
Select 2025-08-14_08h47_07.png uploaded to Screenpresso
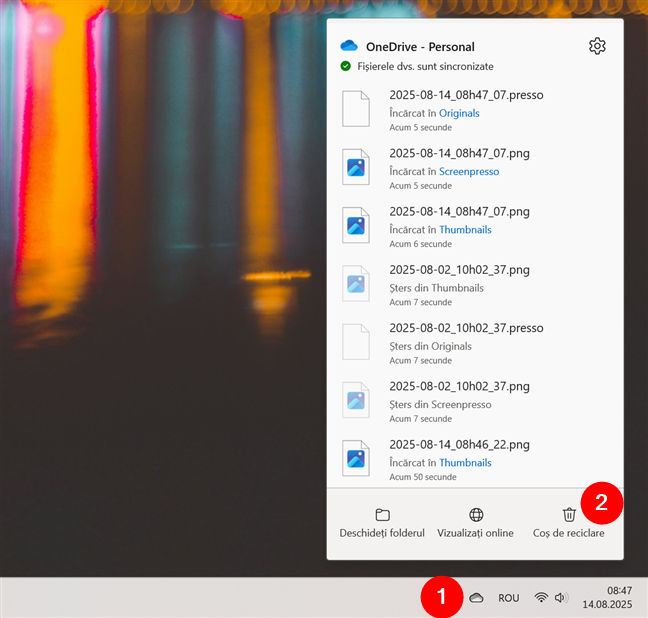459,153
